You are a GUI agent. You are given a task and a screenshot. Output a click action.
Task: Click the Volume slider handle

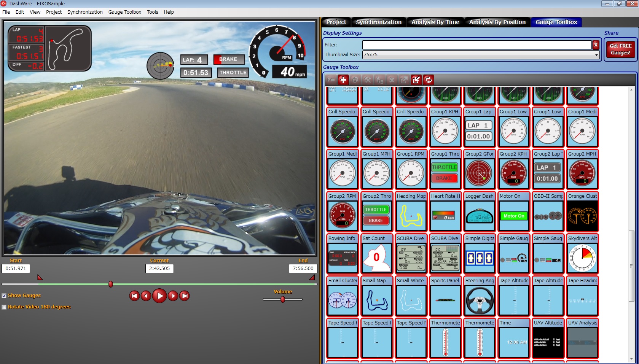(283, 299)
